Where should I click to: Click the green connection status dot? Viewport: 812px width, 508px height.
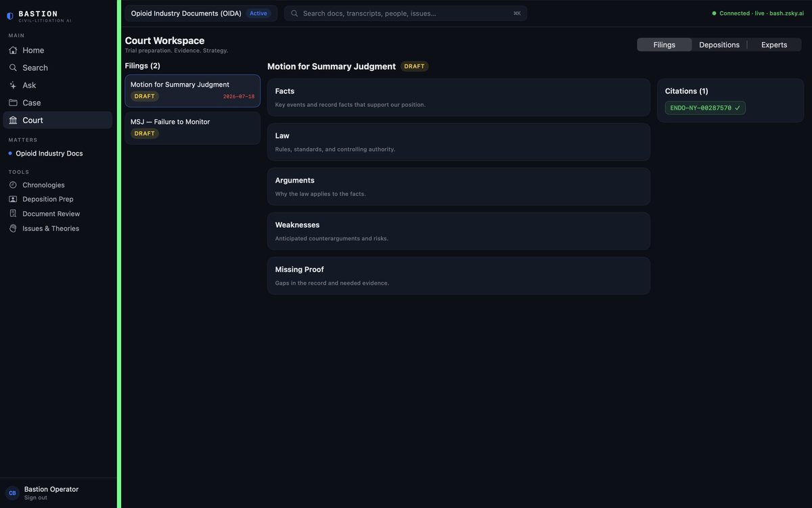[x=714, y=14]
